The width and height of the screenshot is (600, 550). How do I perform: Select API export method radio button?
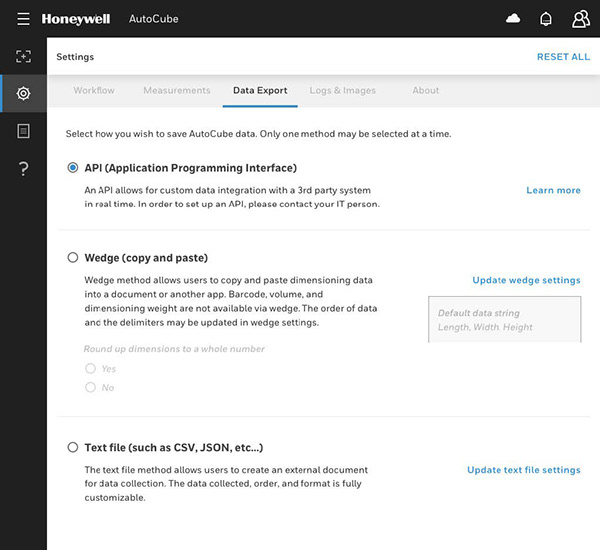[x=73, y=168]
